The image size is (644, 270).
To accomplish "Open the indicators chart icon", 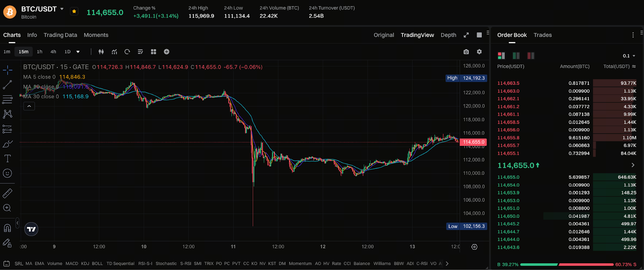I will tap(114, 52).
